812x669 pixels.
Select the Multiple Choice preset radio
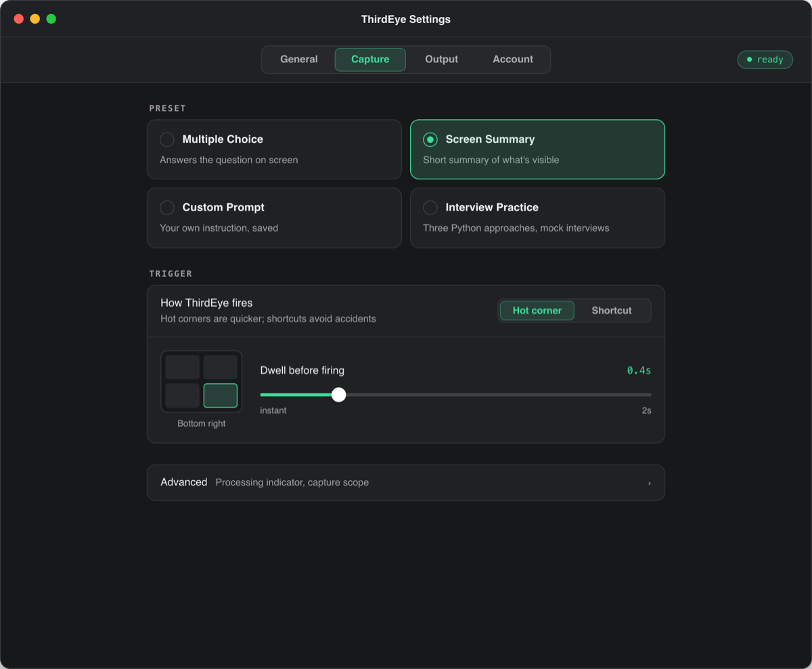click(x=167, y=139)
